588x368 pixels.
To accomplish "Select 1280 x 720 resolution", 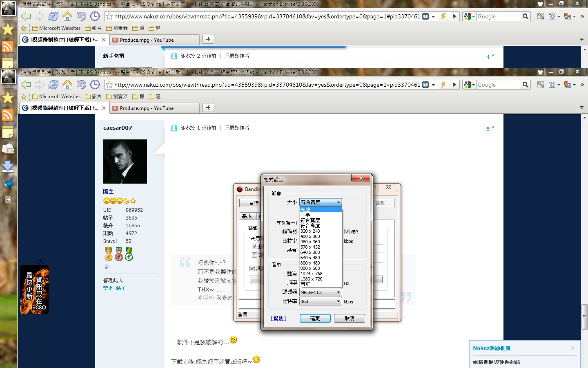I will (x=321, y=279).
